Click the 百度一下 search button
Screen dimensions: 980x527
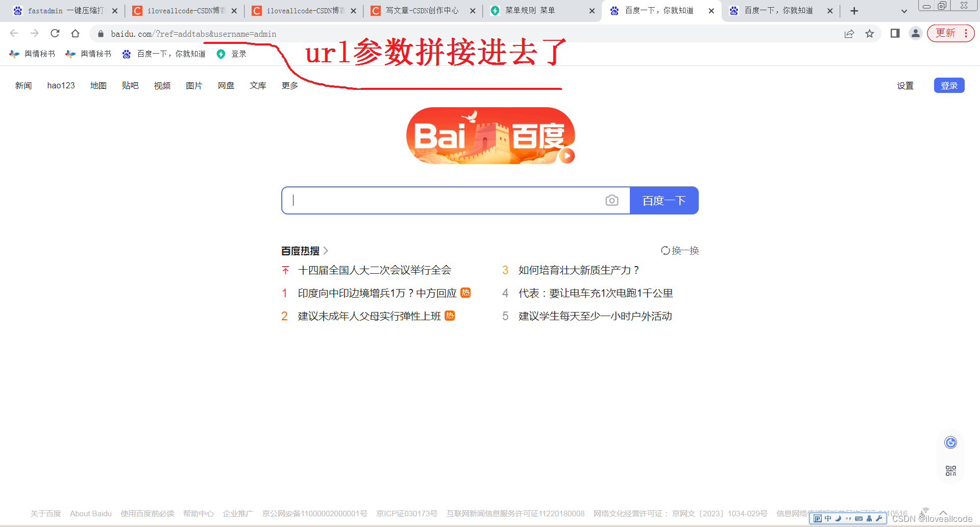[664, 200]
